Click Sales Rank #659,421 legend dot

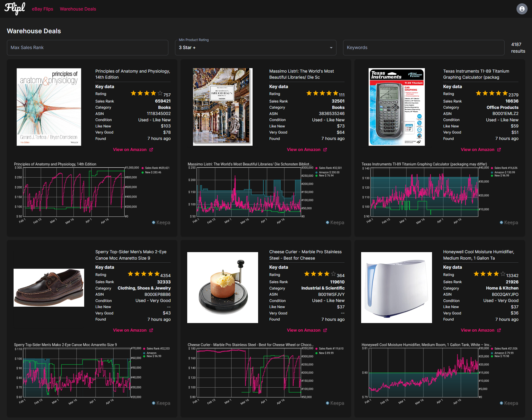coord(143,168)
